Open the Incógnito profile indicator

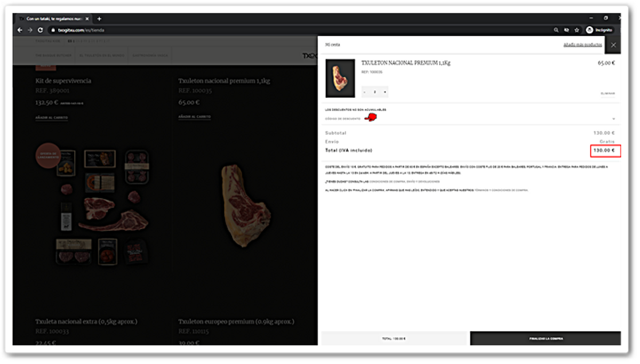[x=599, y=30]
